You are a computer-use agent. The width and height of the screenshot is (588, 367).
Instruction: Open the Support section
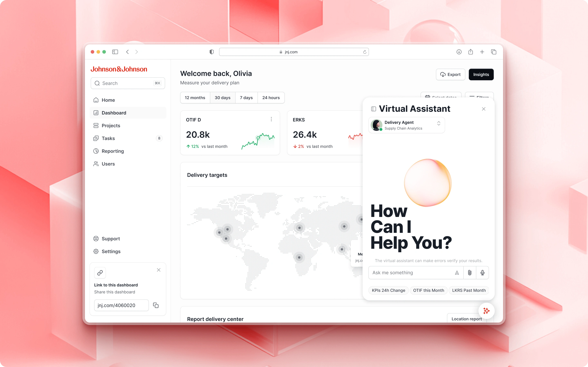(110, 238)
